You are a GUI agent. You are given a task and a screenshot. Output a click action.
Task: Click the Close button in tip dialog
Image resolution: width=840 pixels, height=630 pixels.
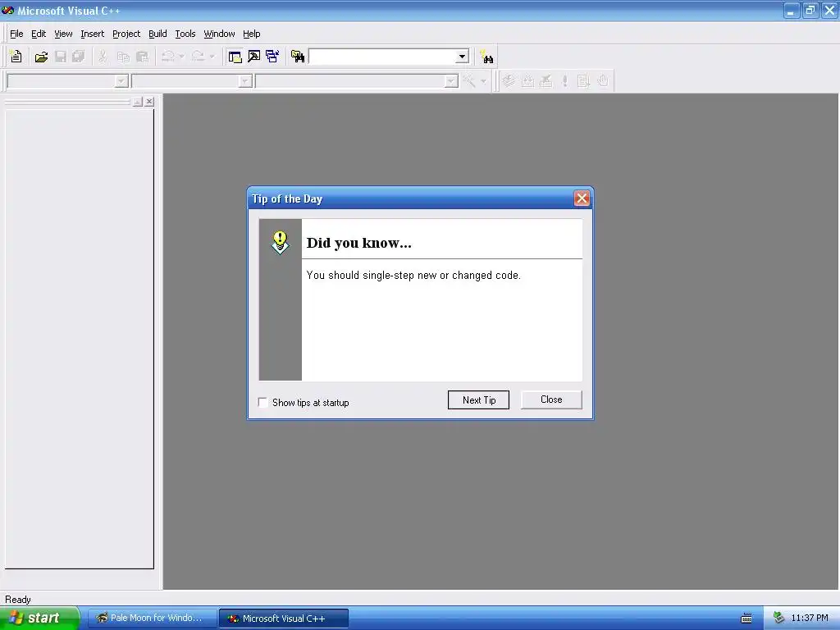click(x=551, y=399)
